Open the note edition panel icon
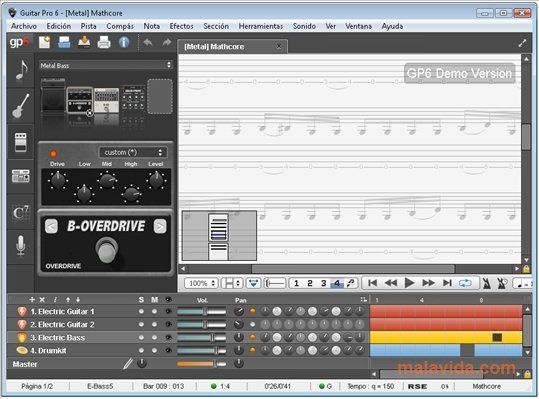 click(x=21, y=70)
